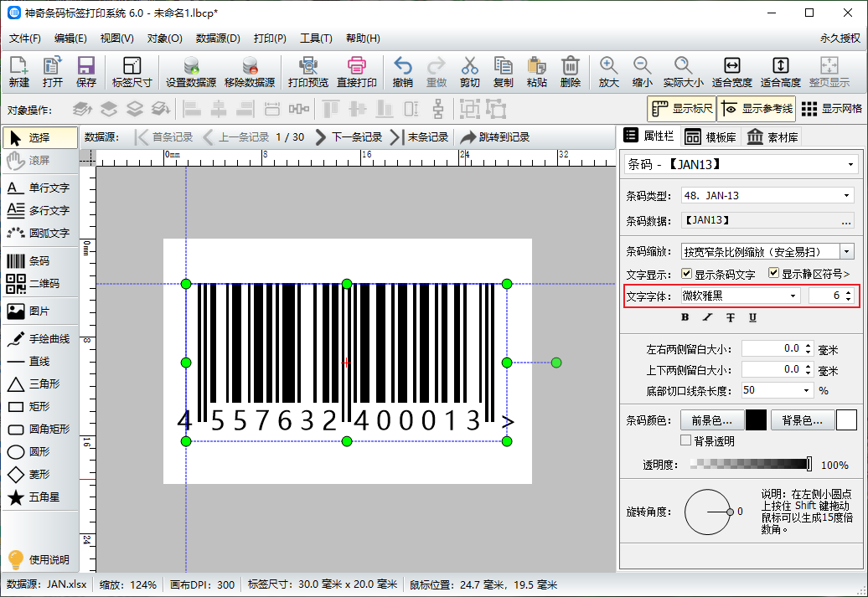Viewport: 868px width, 597px height.
Task: Fit canvas with 适合高度
Action: click(781, 71)
